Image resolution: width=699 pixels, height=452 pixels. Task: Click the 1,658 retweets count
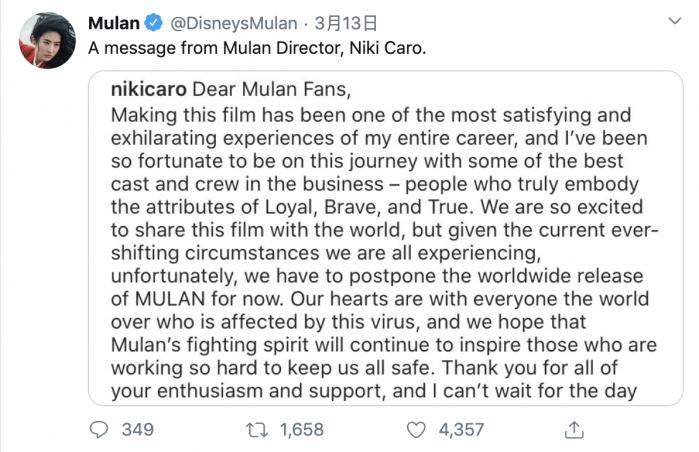(x=301, y=429)
